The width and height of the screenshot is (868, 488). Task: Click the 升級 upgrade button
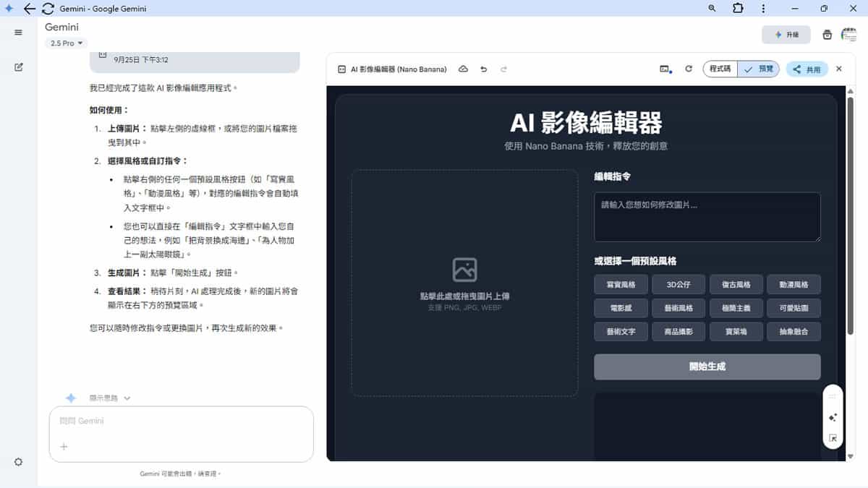point(786,35)
